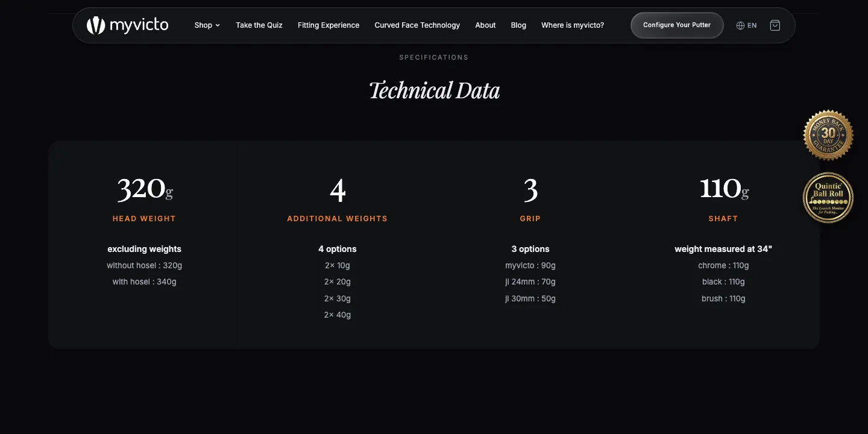Click the 'jl 24mm : 70g' grip text
The height and width of the screenshot is (434, 868).
click(530, 282)
